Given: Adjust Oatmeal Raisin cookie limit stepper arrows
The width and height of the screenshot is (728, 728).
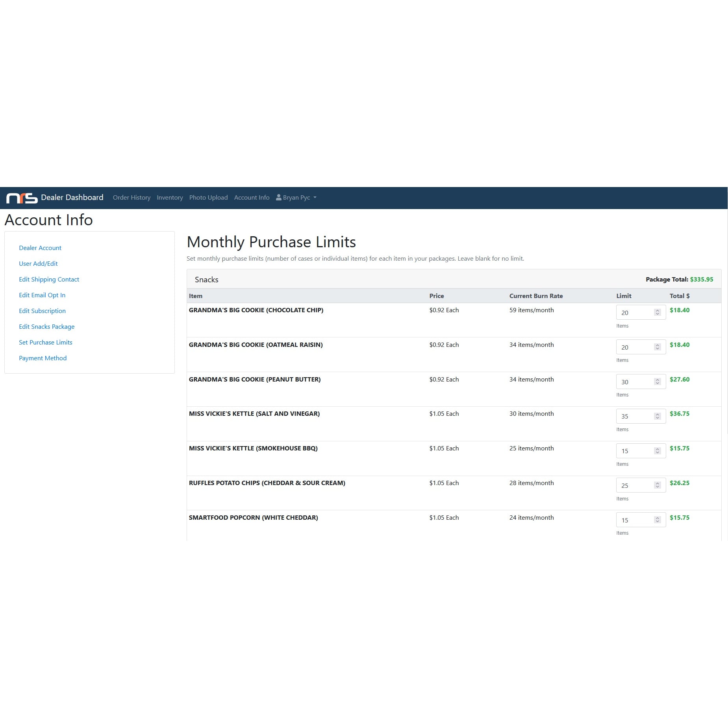Looking at the screenshot, I should (657, 347).
